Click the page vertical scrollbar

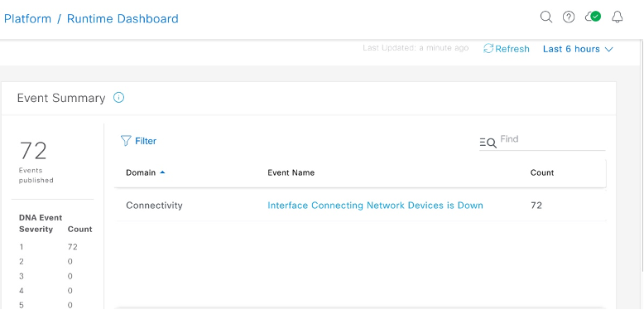point(642,155)
